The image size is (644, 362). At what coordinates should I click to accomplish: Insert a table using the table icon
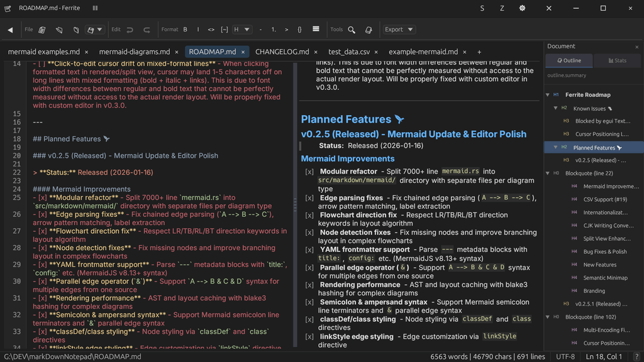coord(316,30)
